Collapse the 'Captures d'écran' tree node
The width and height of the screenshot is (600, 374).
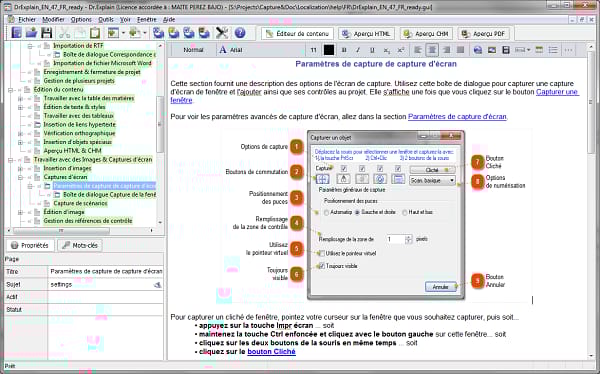(21, 177)
